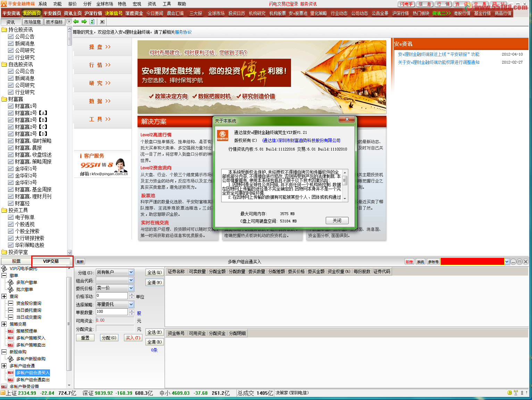Screen dimensions: 532x400
Task: Click the BUY icon for 多帐户组合通买入
Action: (x=11, y=373)
